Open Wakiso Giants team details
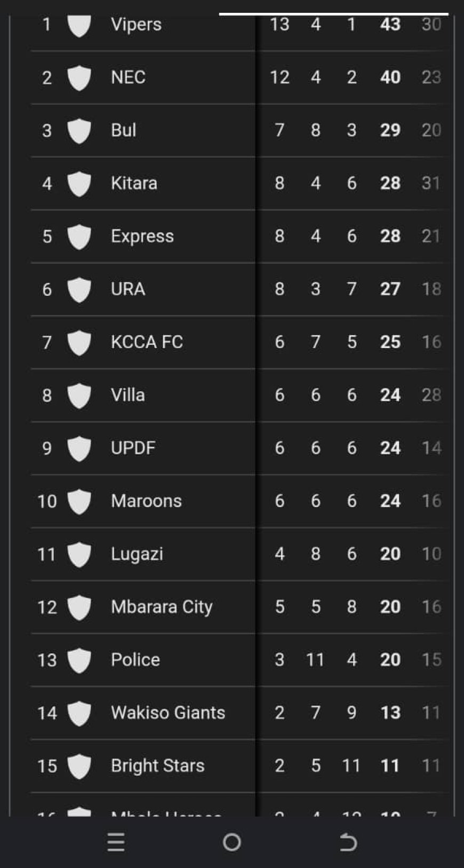 (168, 713)
